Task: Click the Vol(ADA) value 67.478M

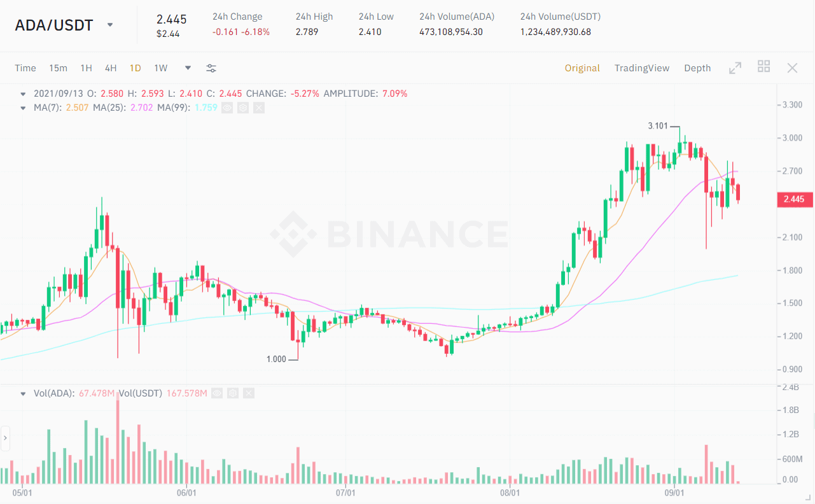Action: point(97,393)
